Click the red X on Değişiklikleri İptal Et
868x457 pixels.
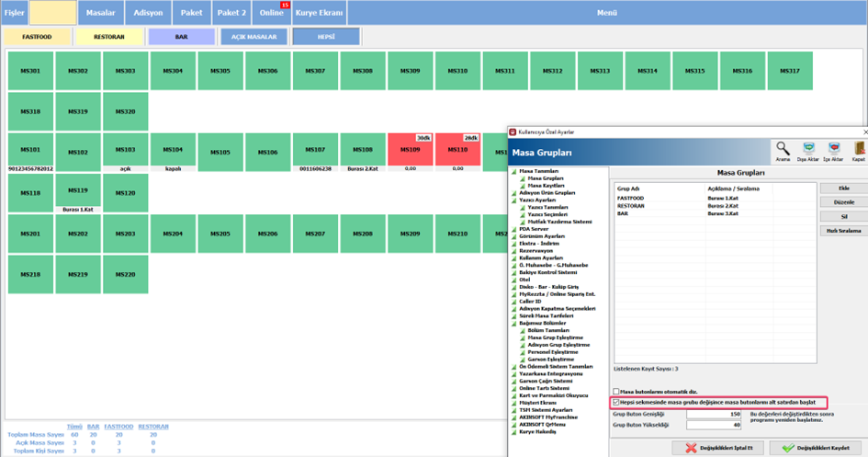pyautogui.click(x=691, y=448)
